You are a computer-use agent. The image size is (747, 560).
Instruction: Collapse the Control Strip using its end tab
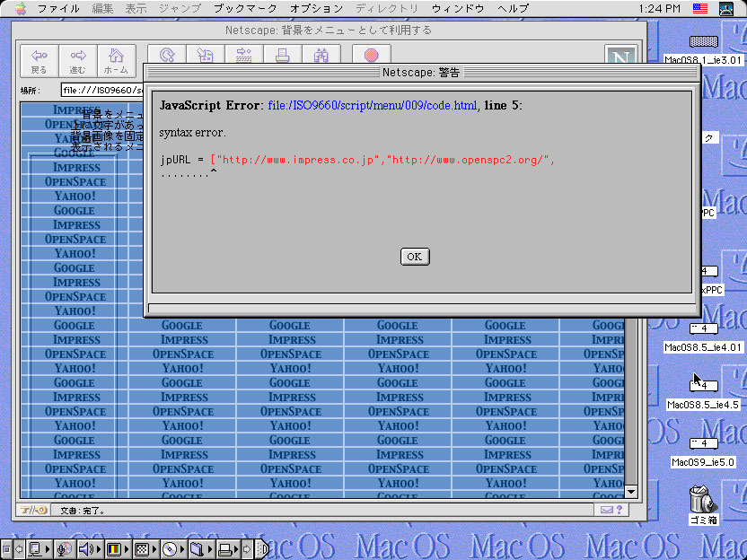pyautogui.click(x=262, y=549)
